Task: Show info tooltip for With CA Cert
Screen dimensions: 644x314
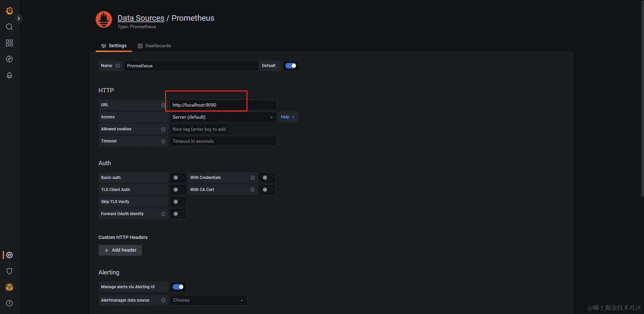Action: coord(253,190)
